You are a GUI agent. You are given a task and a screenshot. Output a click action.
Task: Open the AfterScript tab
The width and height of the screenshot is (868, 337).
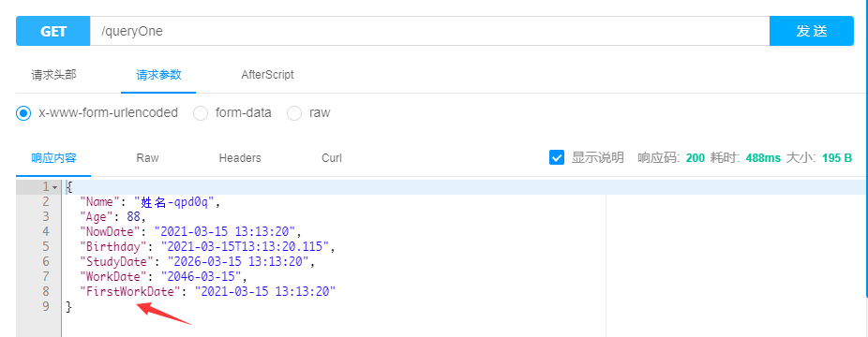tap(267, 75)
